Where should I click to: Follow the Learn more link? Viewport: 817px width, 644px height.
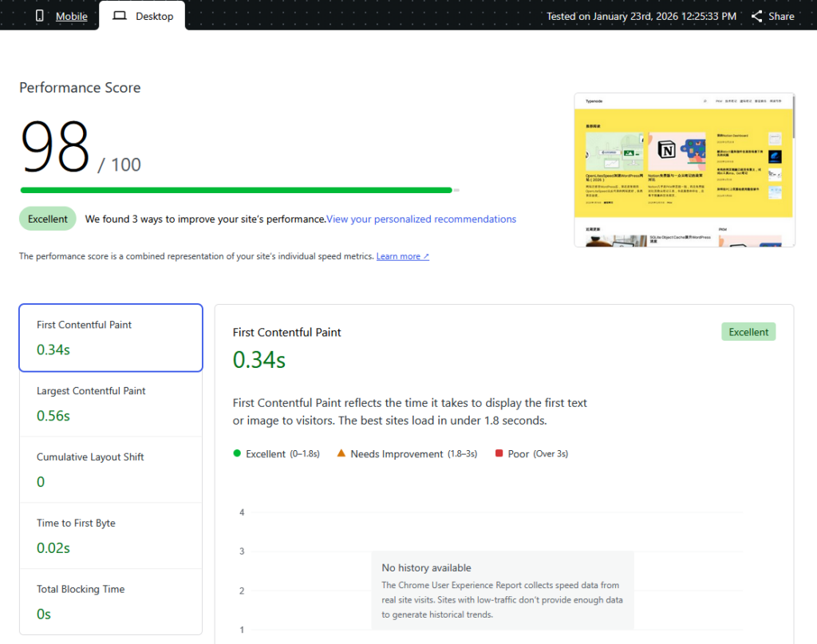point(402,256)
